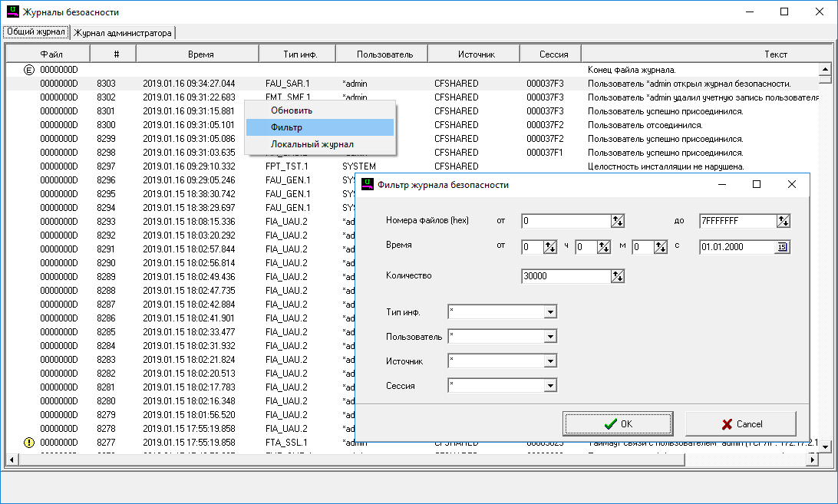The image size is (838, 504).
Task: Open the calendar picker beside date 01.01.2000
Action: click(x=782, y=247)
